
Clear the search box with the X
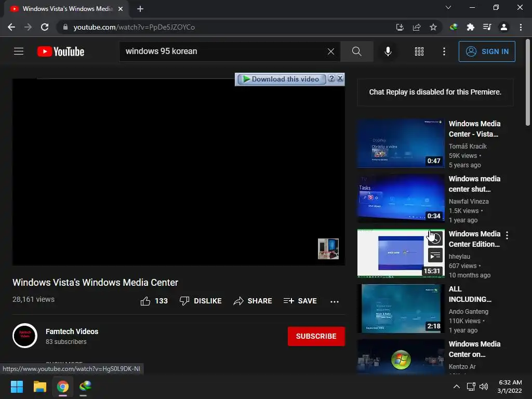(331, 51)
